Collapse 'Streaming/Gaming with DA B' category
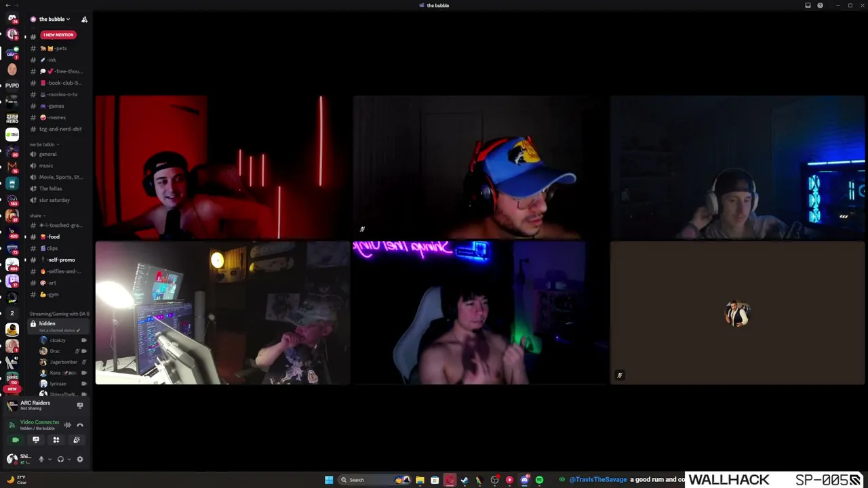This screenshot has height=488, width=868. click(60, 314)
